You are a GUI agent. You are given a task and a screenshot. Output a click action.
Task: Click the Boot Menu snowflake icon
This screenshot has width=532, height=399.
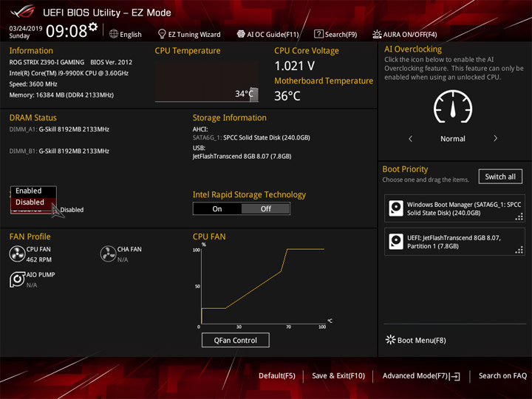(x=391, y=340)
